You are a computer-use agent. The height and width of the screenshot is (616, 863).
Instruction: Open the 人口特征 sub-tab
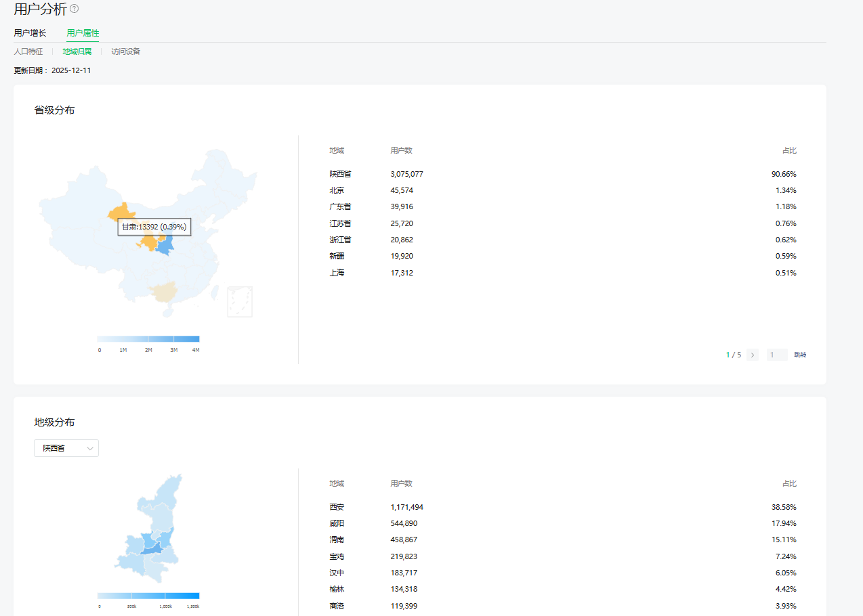click(28, 51)
